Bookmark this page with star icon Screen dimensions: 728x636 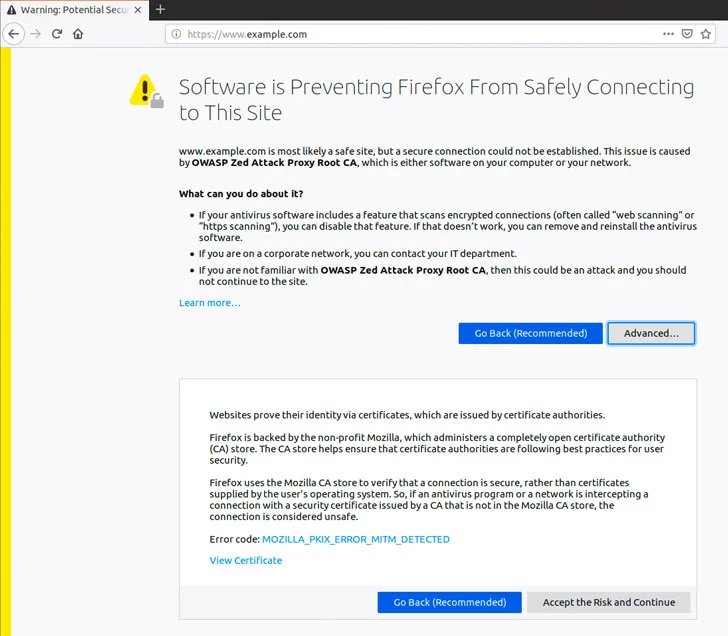click(x=706, y=34)
